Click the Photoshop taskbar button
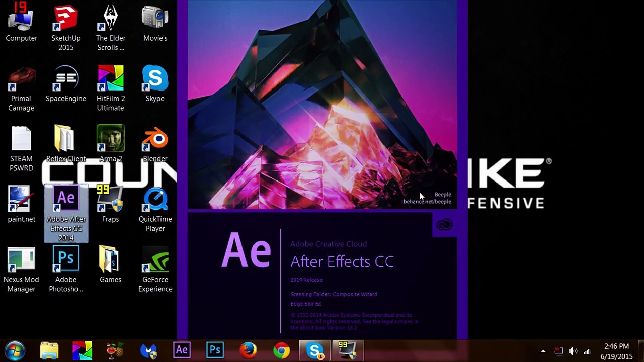Image resolution: width=644 pixels, height=362 pixels. tap(215, 350)
